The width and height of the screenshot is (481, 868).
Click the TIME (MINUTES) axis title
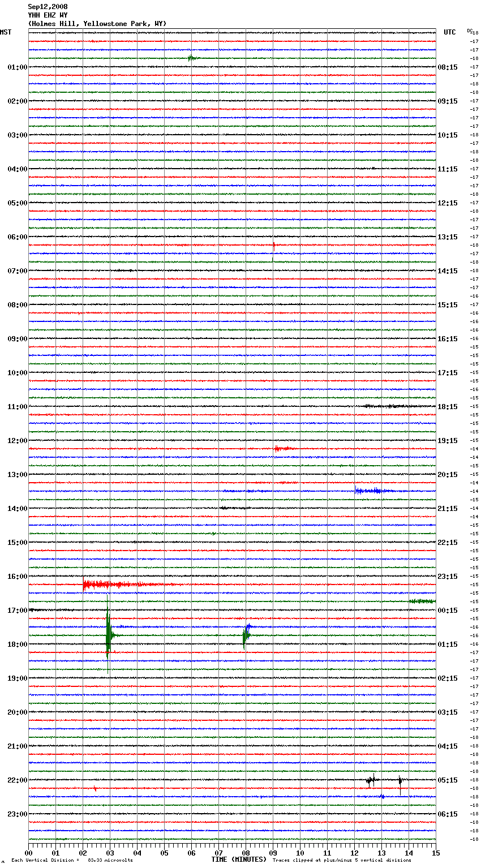[x=239, y=860]
